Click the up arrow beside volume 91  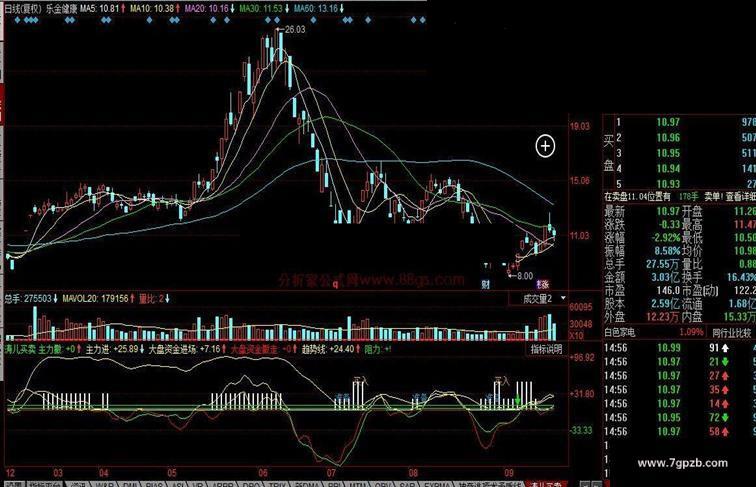pyautogui.click(x=725, y=348)
